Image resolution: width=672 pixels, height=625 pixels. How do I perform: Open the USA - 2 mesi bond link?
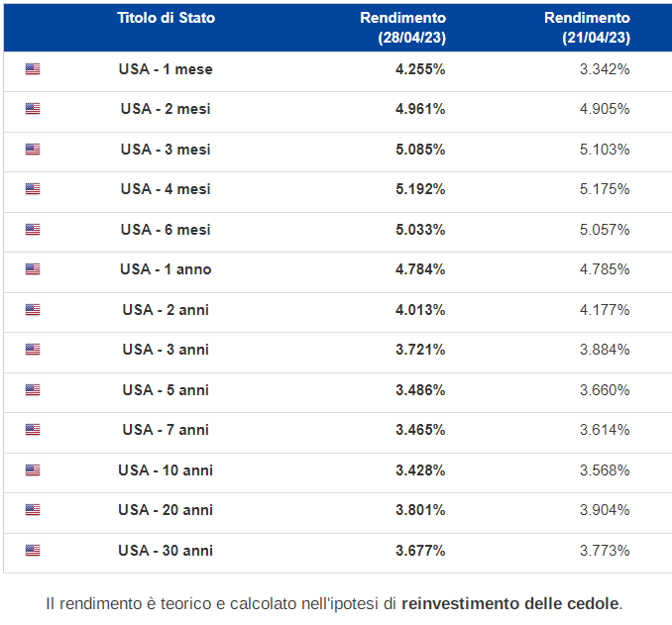point(166,109)
